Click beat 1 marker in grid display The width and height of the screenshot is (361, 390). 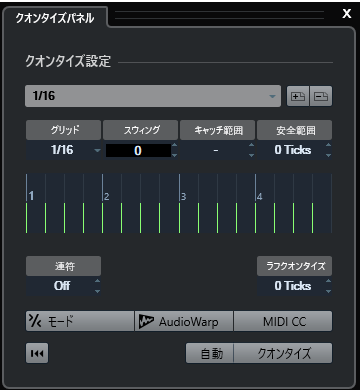pyautogui.click(x=31, y=196)
